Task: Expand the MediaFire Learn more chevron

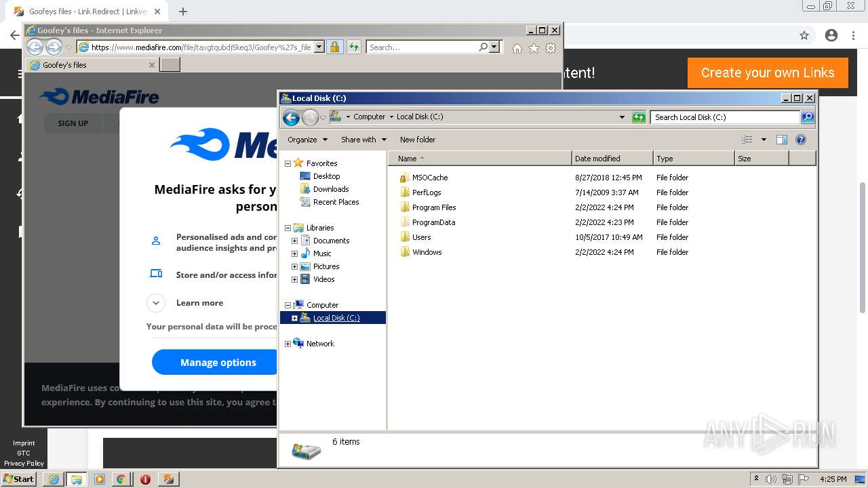Action: coord(156,303)
